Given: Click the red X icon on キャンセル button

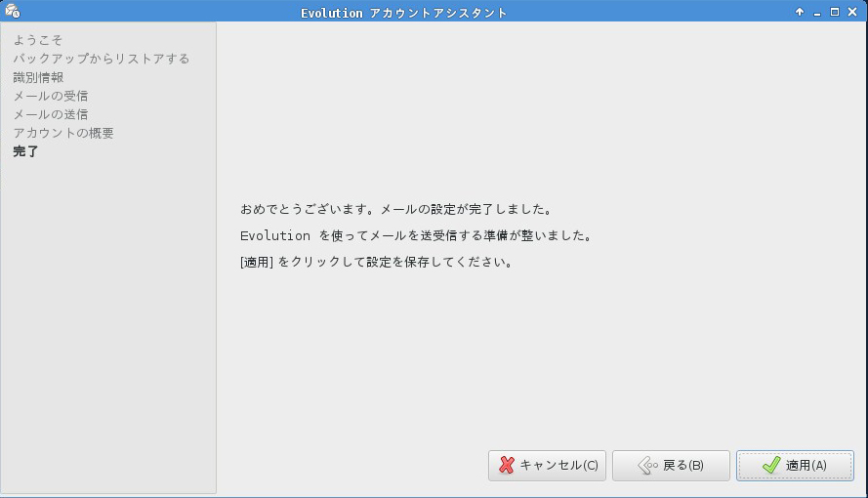Looking at the screenshot, I should [506, 466].
